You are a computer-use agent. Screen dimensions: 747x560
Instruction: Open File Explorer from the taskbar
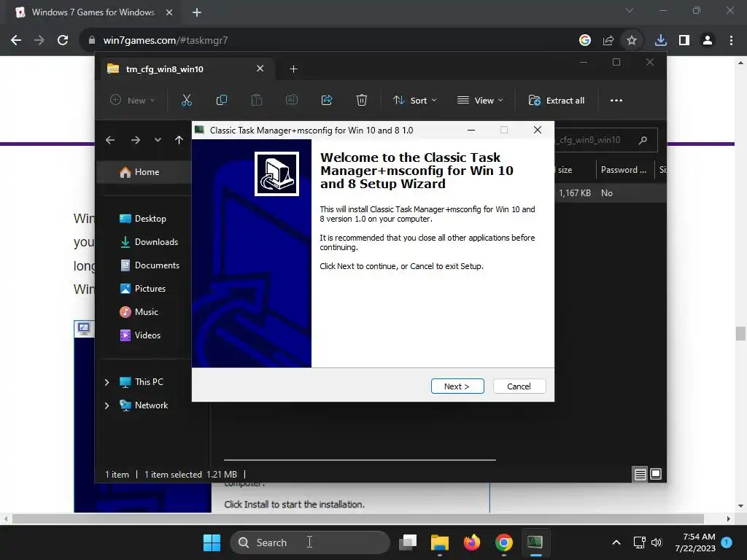pyautogui.click(x=440, y=542)
